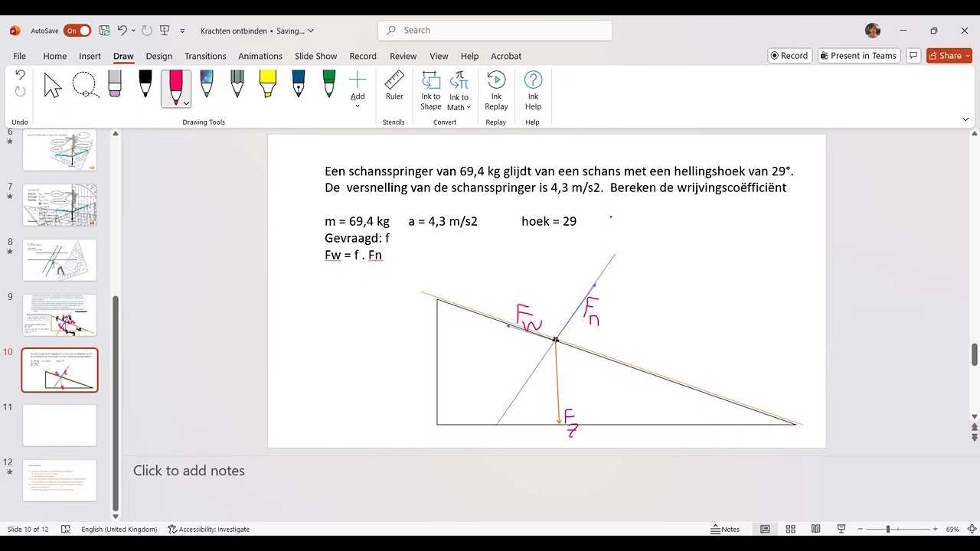The height and width of the screenshot is (551, 980).
Task: Open the File tab
Action: (x=19, y=56)
